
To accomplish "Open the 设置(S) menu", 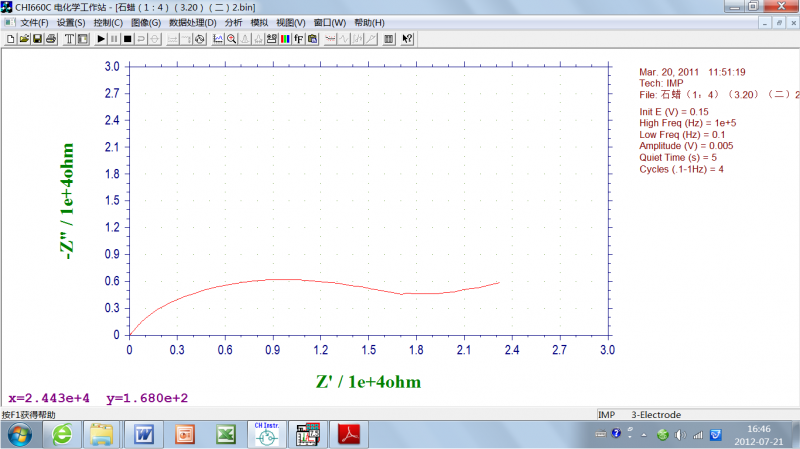I will pos(71,22).
